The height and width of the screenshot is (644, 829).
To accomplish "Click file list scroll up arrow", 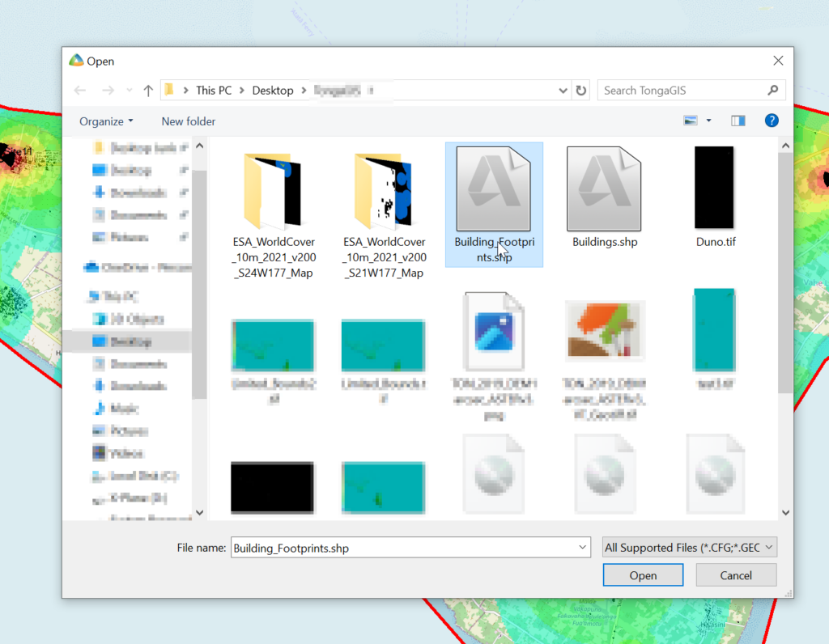I will [x=785, y=146].
